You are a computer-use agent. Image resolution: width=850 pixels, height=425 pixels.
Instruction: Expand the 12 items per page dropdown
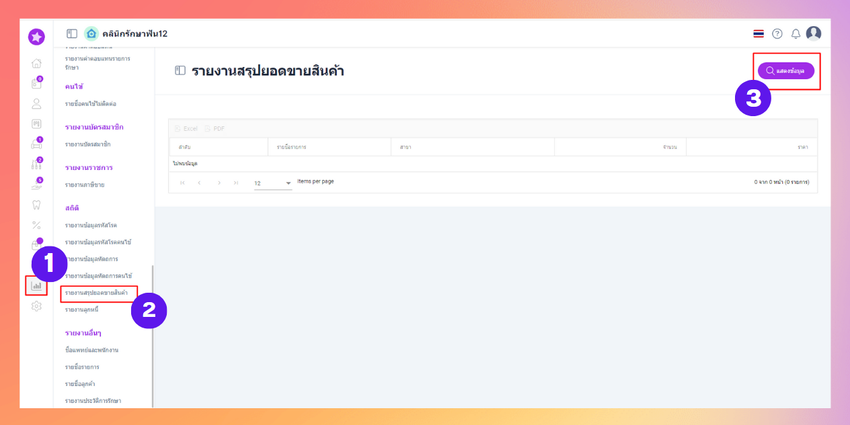click(x=273, y=183)
